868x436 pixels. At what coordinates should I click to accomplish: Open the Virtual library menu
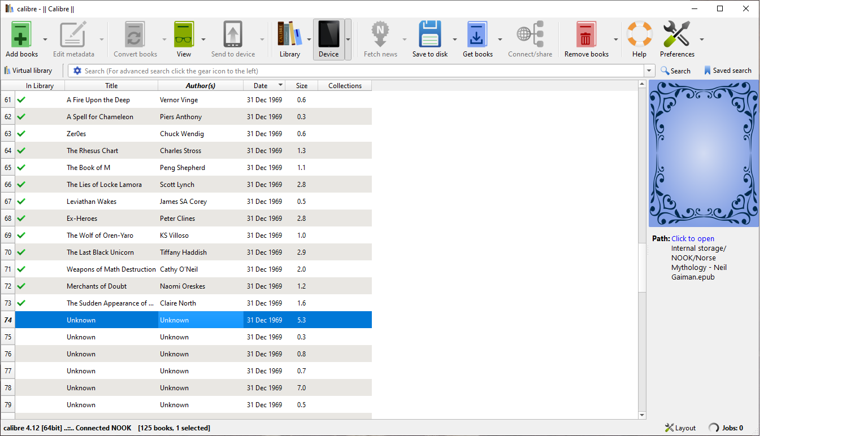click(28, 71)
